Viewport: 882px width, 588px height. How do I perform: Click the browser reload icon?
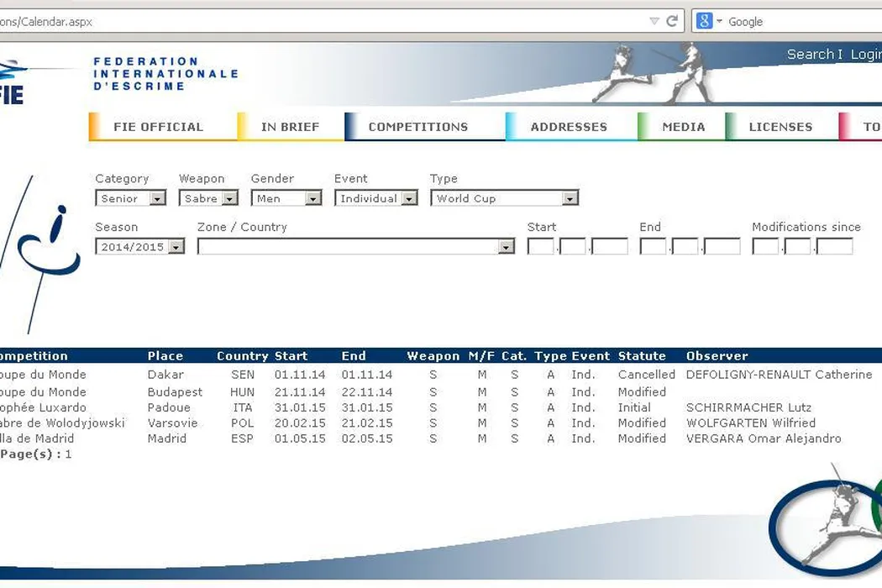pyautogui.click(x=672, y=21)
